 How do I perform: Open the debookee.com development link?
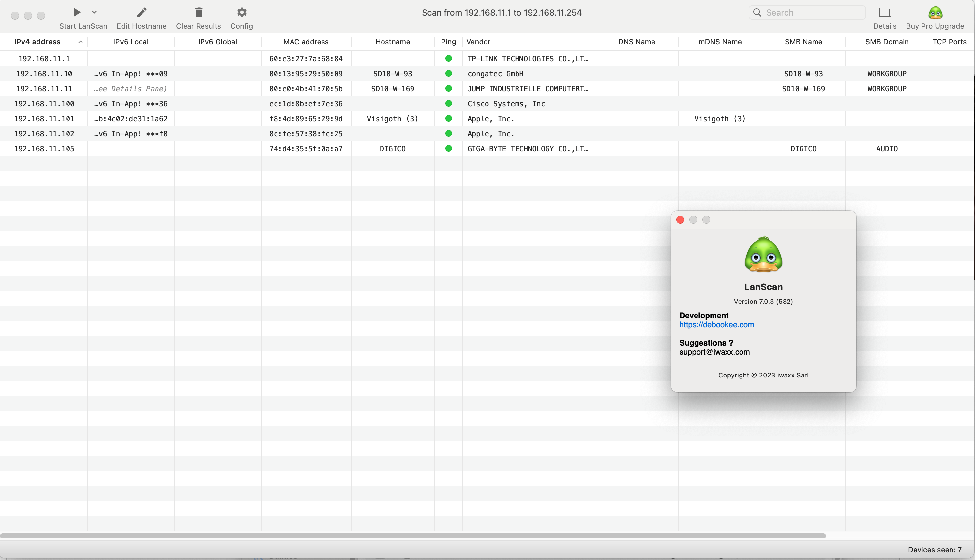[x=716, y=325]
